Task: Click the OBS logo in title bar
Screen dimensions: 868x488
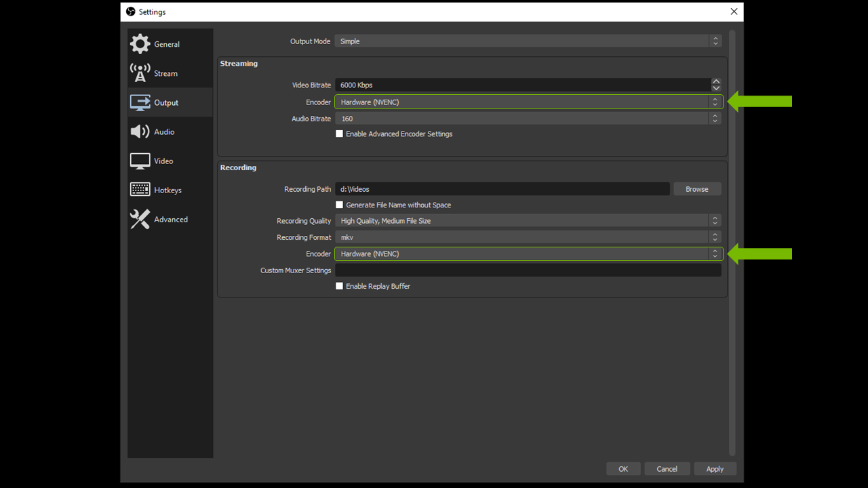Action: click(131, 12)
